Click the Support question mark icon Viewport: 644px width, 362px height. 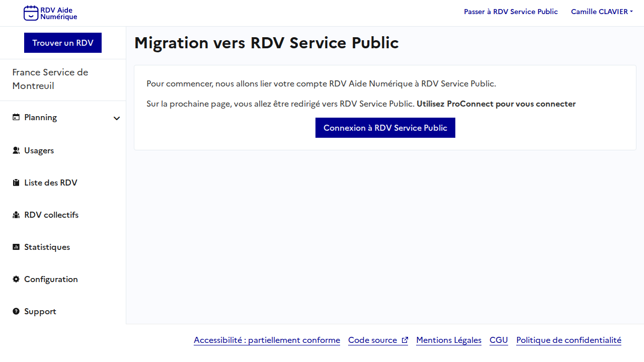click(16, 311)
